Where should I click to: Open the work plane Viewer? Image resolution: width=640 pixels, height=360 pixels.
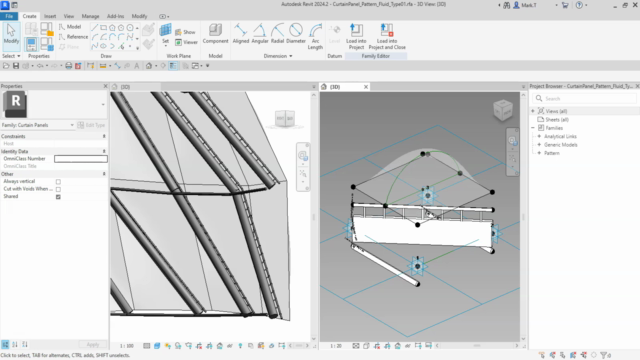tap(186, 42)
